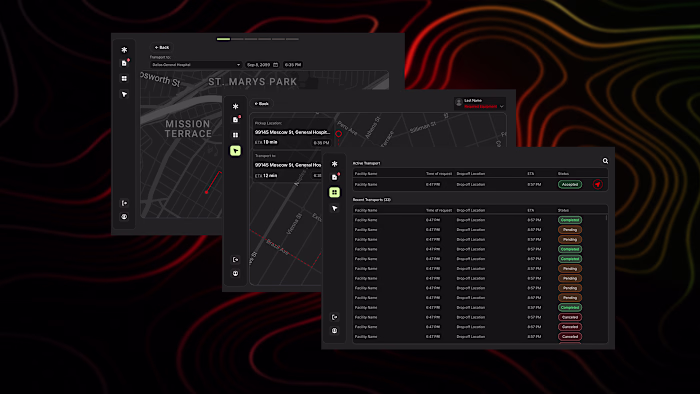Viewport: 700px width, 394px height.
Task: Click the 6:35 PM time field beside date
Action: (293, 65)
